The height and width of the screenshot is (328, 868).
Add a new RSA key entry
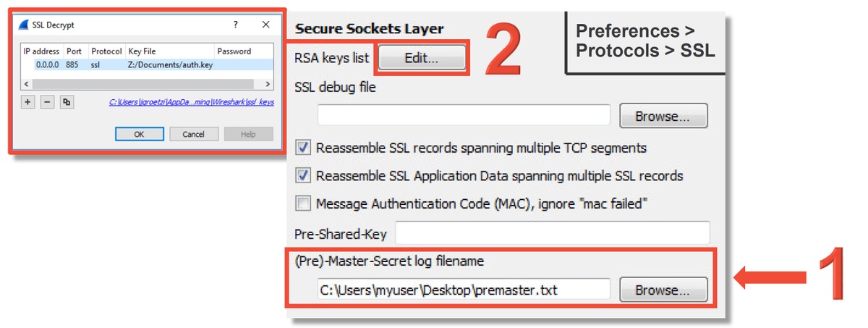(27, 102)
